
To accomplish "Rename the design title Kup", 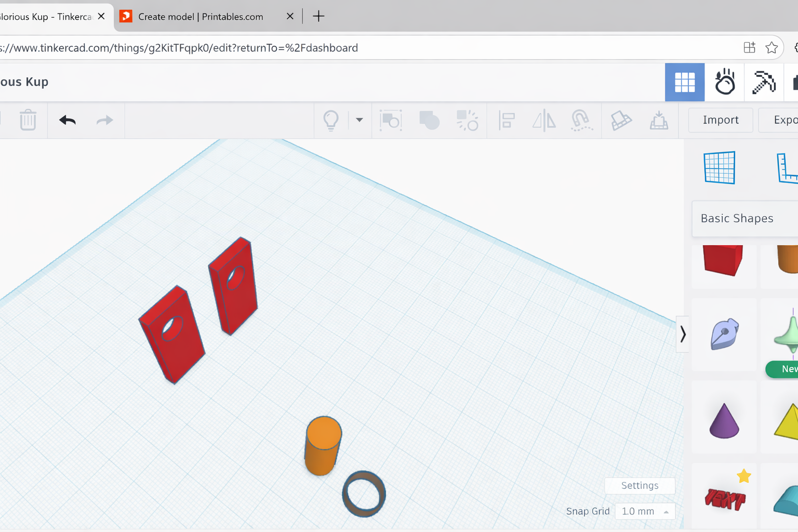I will click(24, 82).
